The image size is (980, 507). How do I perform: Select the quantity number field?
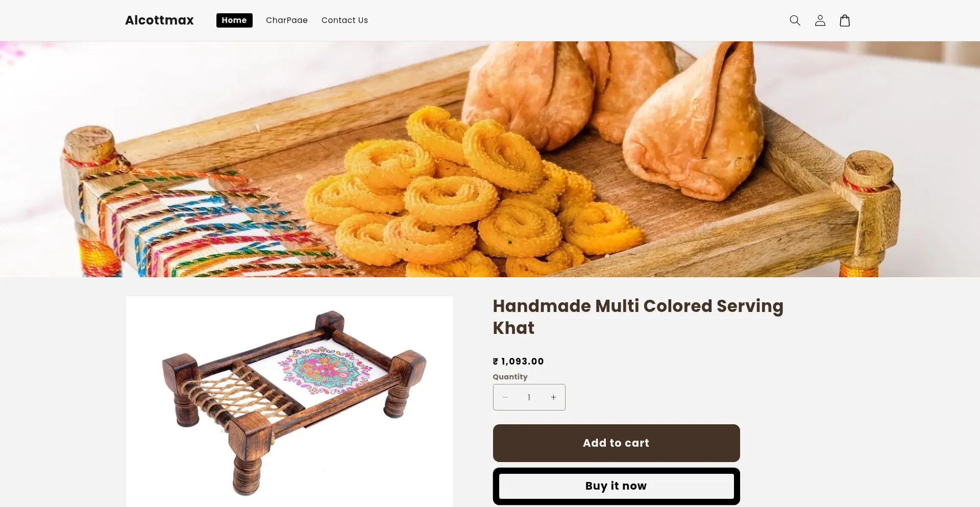pos(529,397)
